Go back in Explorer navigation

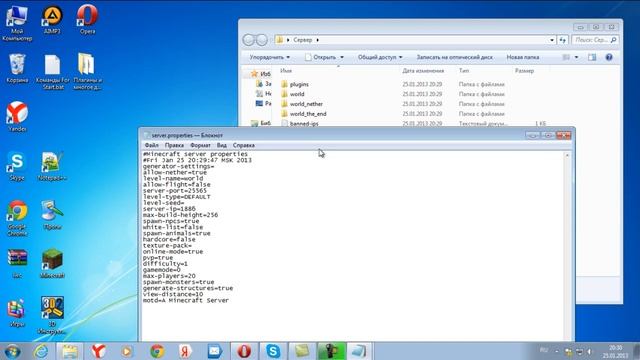[248, 40]
